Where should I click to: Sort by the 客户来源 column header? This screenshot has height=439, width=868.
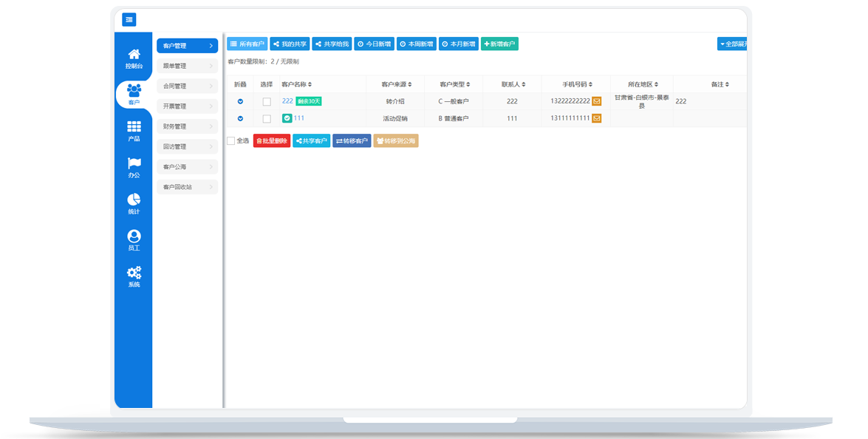click(396, 84)
